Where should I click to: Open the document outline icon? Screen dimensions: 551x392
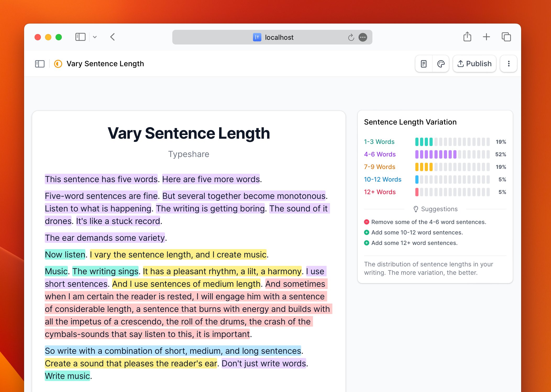(424, 64)
